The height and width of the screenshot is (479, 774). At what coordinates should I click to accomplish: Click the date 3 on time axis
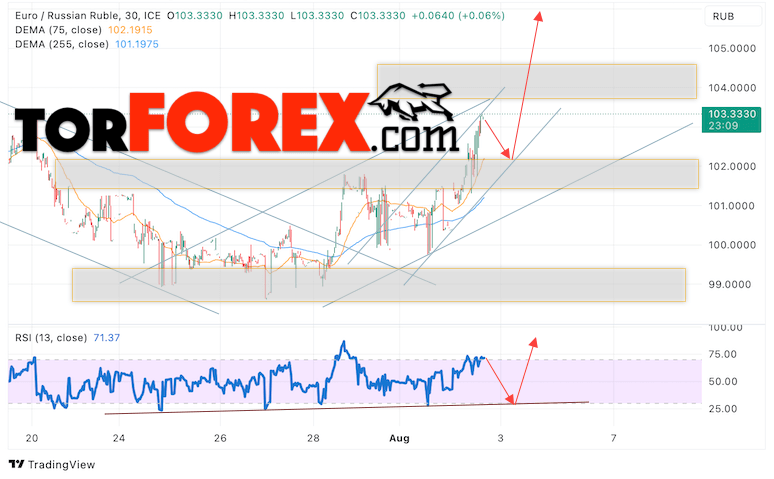click(500, 438)
